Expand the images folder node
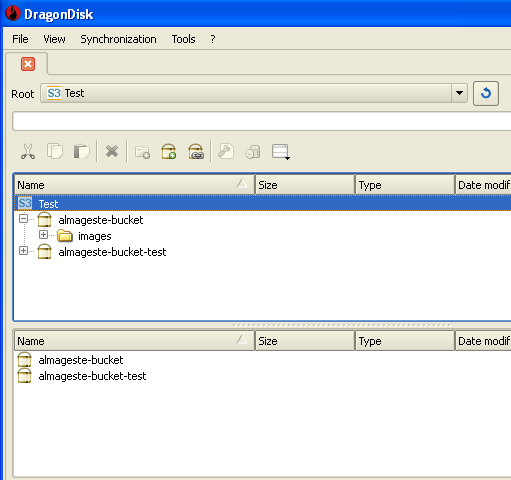This screenshot has height=480, width=511. click(43, 235)
